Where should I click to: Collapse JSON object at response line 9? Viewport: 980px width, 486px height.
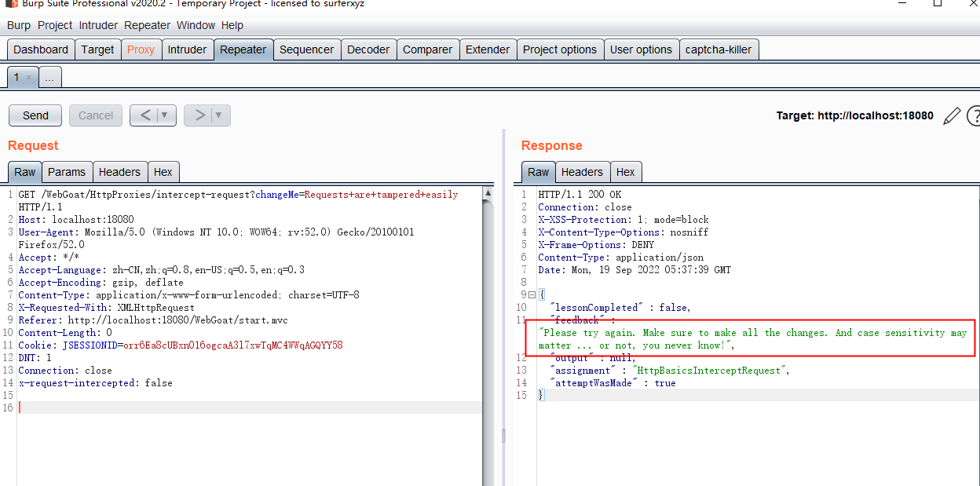pos(532,295)
